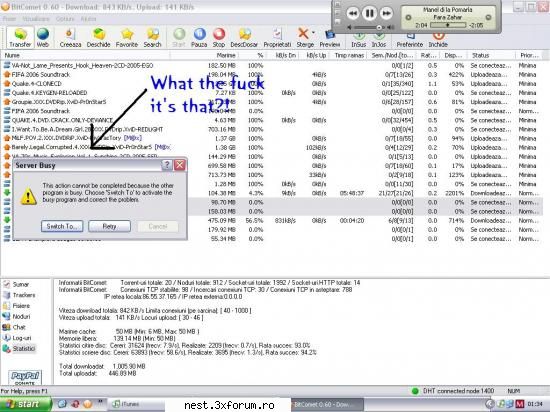Open Preferinte from the toolbar
Screen dimensions: 550x412
coord(410,40)
